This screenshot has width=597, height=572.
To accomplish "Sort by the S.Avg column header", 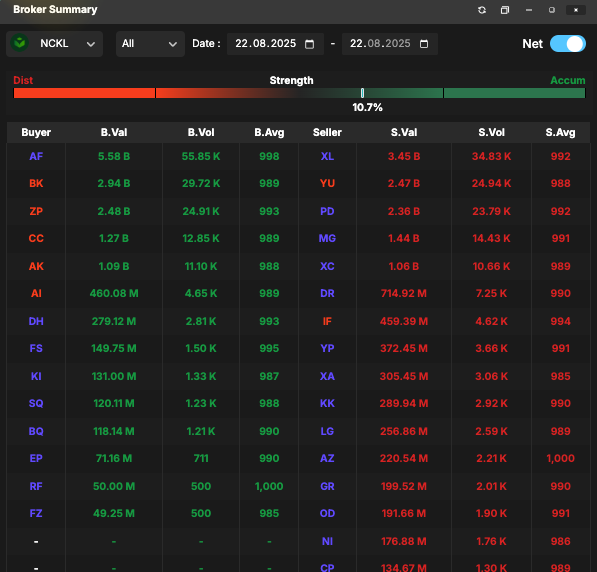I will [x=560, y=133].
